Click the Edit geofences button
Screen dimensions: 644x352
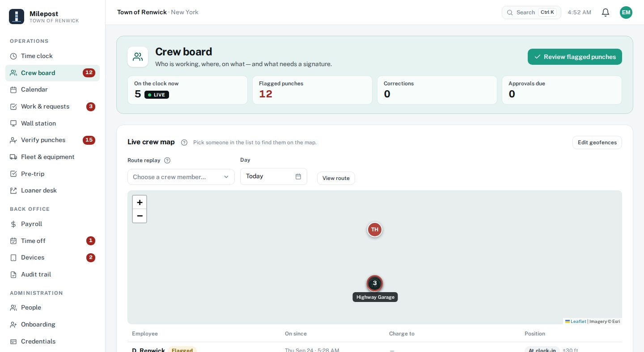pos(597,142)
